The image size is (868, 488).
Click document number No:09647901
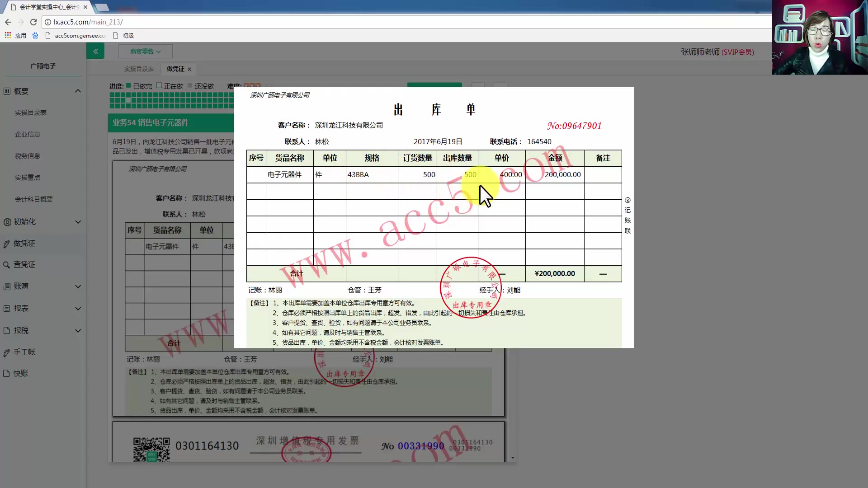(574, 126)
